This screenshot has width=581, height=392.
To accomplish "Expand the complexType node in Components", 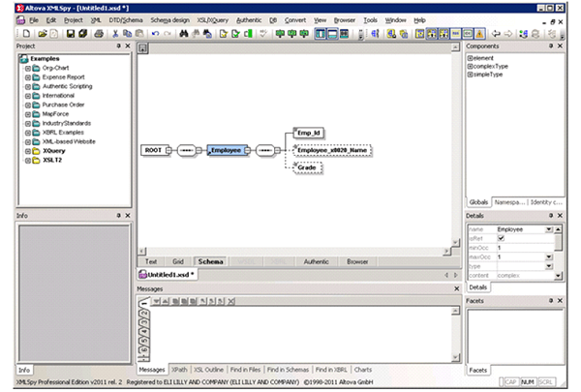I will (x=470, y=67).
